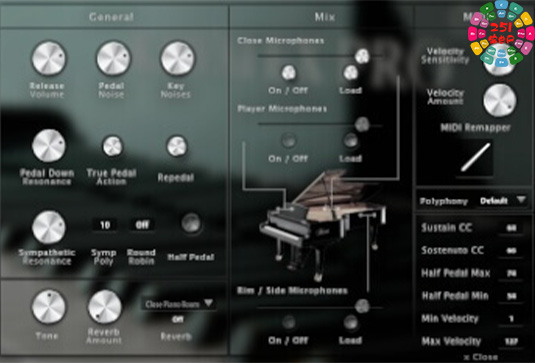The height and width of the screenshot is (363, 535).
Task: Click the MIDI Remapper label
Action: [x=475, y=128]
